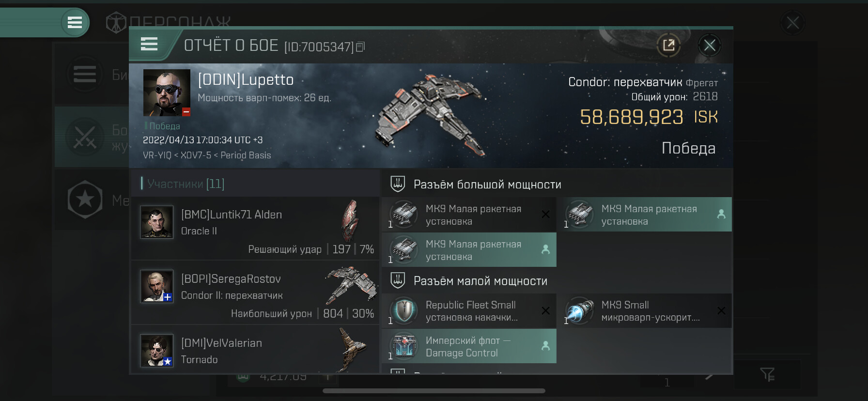This screenshot has height=401, width=868.
Task: Click the Period Basis region link
Action: 246,155
